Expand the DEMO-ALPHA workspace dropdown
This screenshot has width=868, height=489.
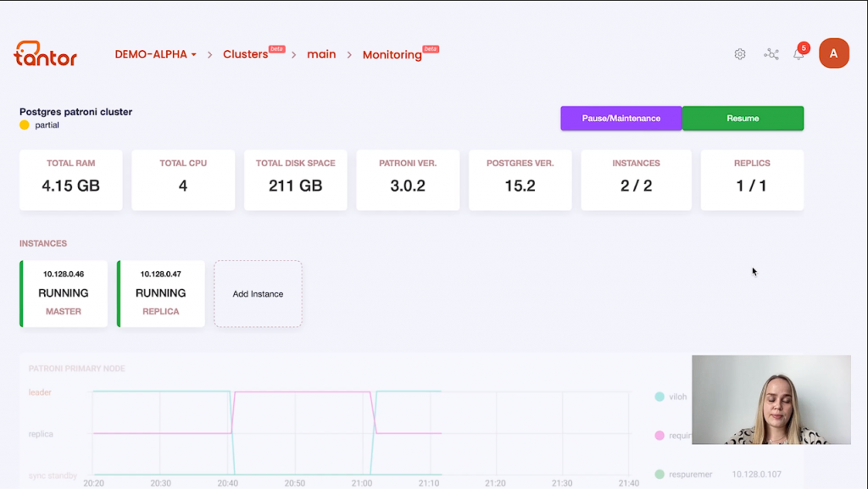click(156, 54)
